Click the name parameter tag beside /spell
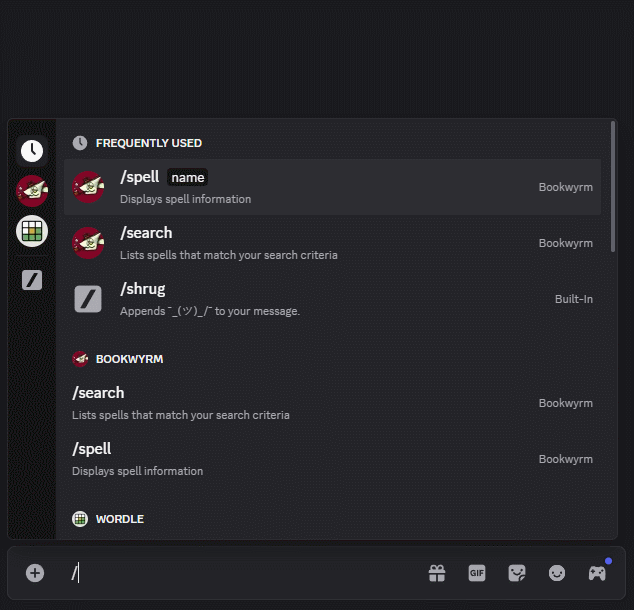Screen dimensions: 634x610 pyautogui.click(x=188, y=177)
